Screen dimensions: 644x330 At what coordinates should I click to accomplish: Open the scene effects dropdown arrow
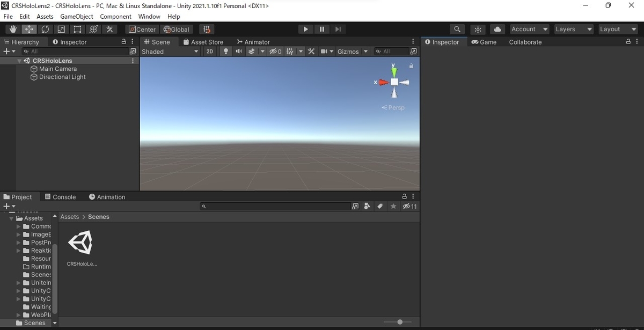click(262, 52)
